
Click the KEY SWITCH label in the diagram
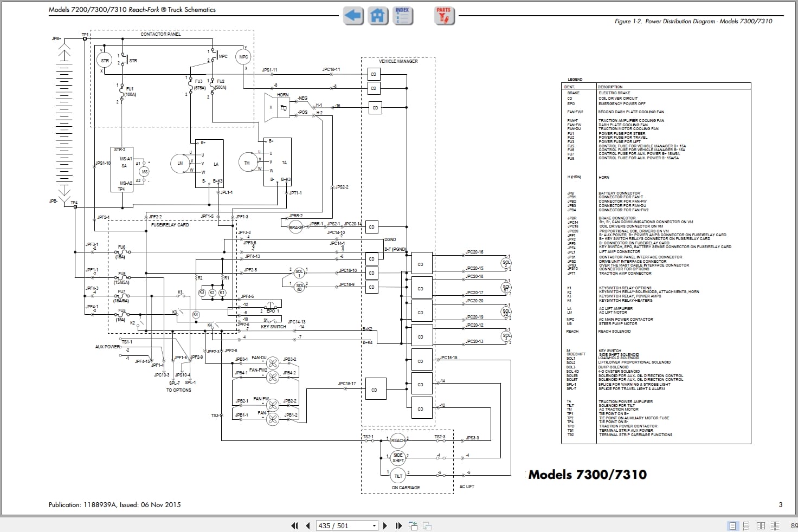click(x=273, y=327)
